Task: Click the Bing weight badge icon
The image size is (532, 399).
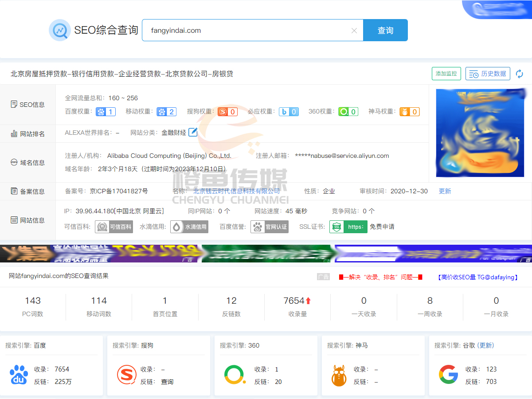Action: pos(289,112)
